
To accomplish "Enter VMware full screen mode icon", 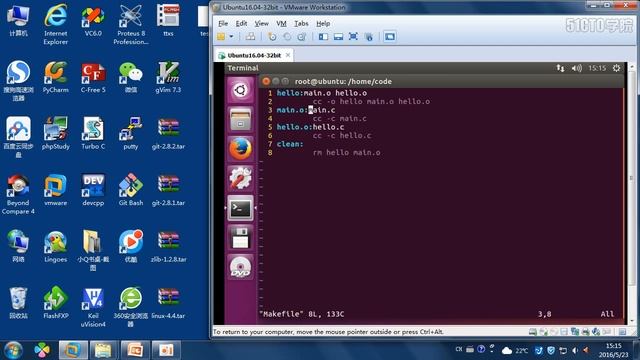I will (353, 37).
